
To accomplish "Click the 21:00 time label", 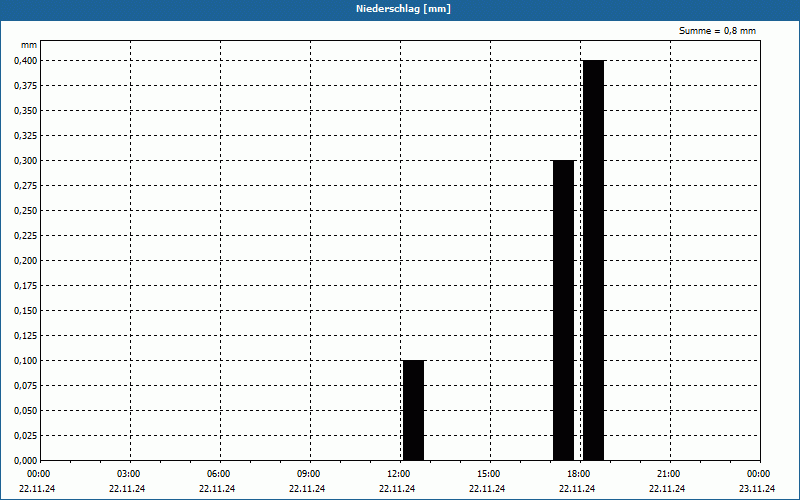I will [x=668, y=474].
